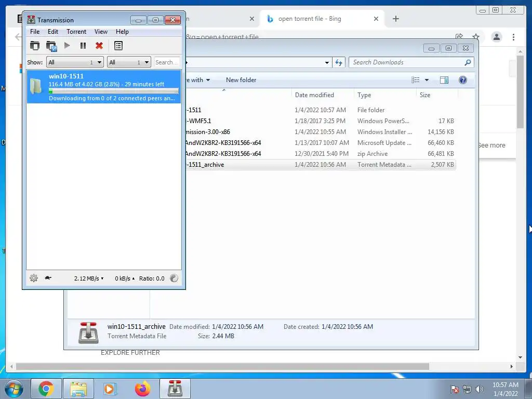This screenshot has width=532, height=399.
Task: Select the -WMF5.1 PowerShell file row
Action: click(x=321, y=121)
